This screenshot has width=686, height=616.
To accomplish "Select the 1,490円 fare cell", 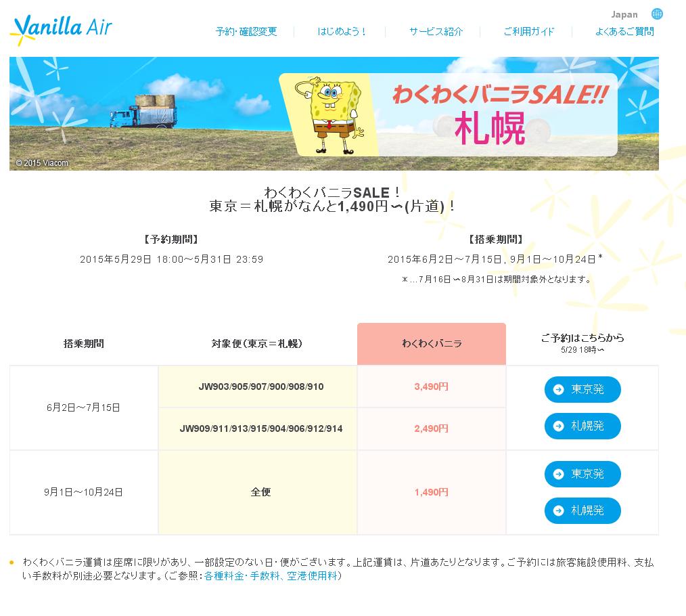I will 432,493.
